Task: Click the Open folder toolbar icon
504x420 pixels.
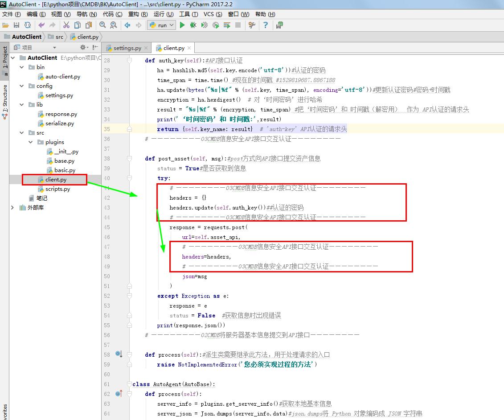Action: [x=5, y=25]
